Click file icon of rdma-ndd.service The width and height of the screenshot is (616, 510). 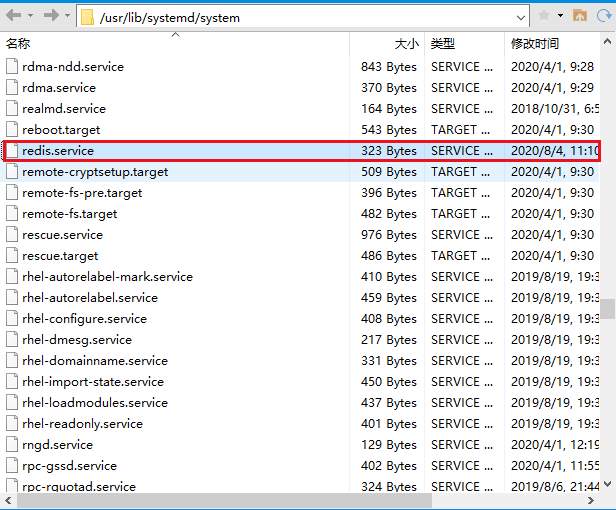point(12,67)
